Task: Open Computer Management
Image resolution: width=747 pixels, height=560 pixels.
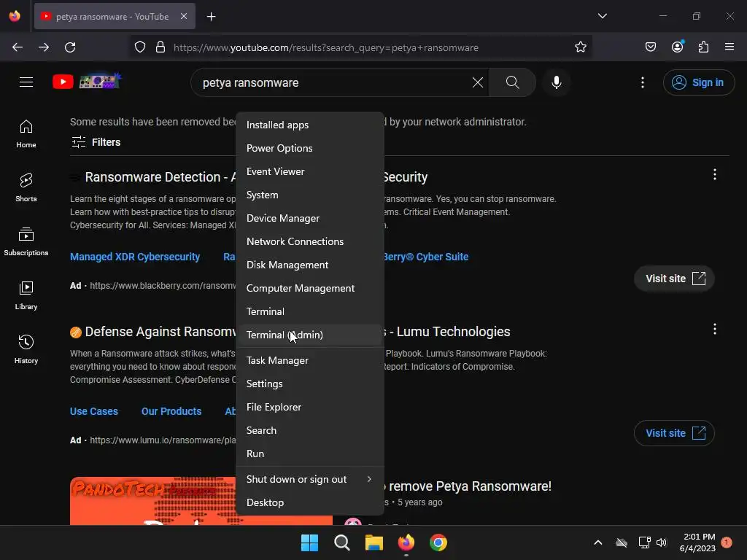Action: [309, 288]
